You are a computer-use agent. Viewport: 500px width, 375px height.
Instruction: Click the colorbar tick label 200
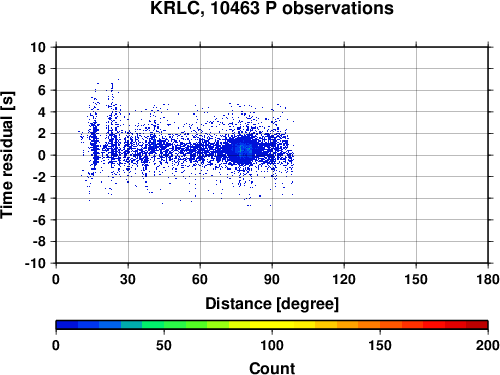pos(488,345)
